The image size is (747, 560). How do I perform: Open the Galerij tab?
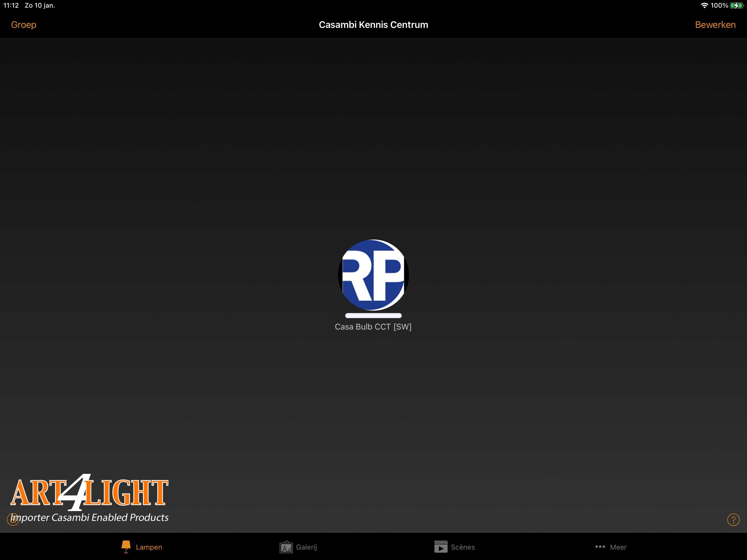[298, 547]
